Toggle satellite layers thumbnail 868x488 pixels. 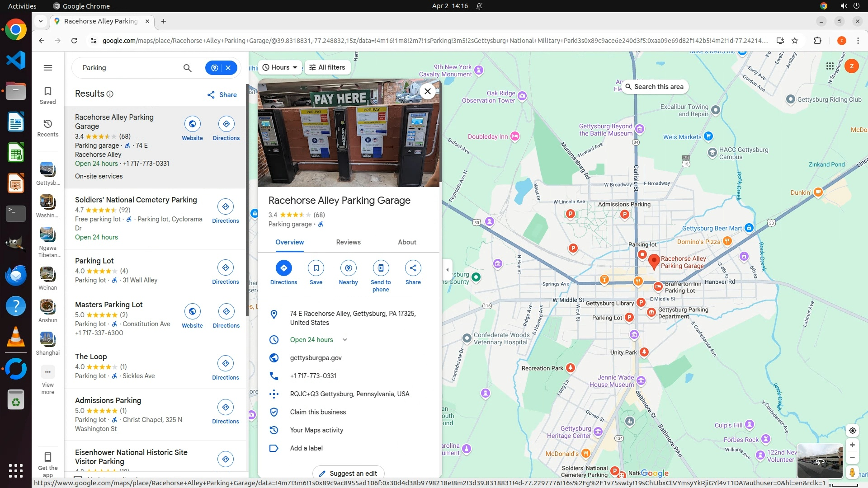click(819, 460)
